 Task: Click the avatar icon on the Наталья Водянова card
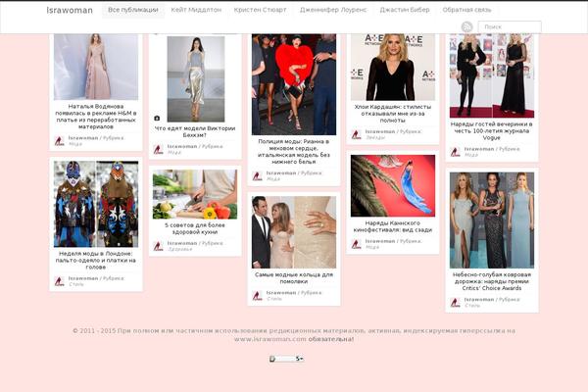click(59, 141)
